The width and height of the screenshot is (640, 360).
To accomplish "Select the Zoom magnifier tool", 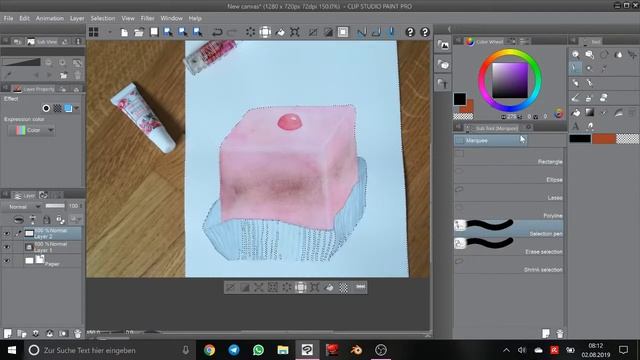I will pos(576,54).
